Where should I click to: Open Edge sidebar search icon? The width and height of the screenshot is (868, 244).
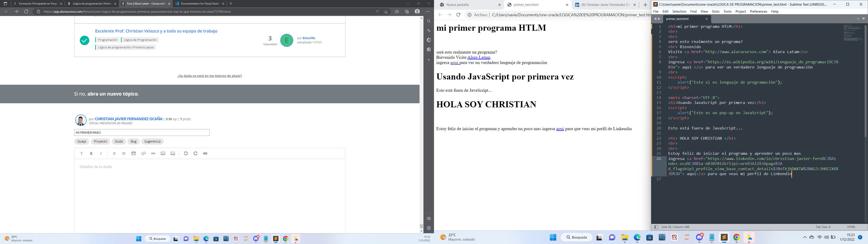(429, 21)
